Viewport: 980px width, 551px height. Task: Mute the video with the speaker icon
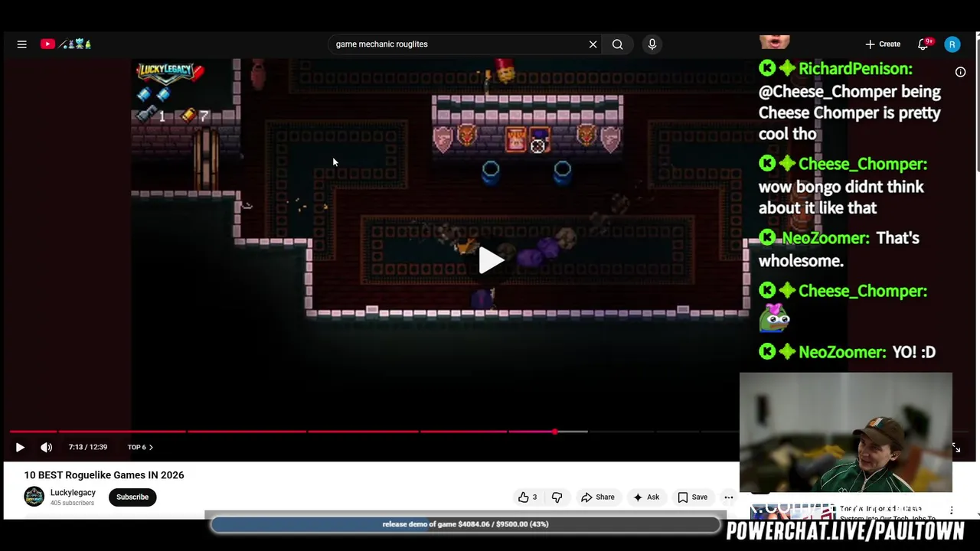(x=47, y=447)
